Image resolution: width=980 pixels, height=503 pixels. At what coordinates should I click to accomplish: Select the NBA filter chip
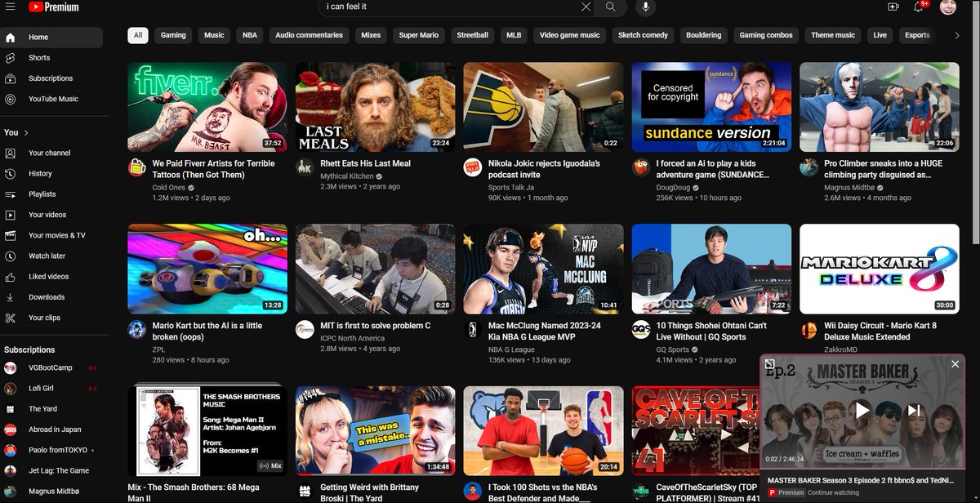coord(250,35)
